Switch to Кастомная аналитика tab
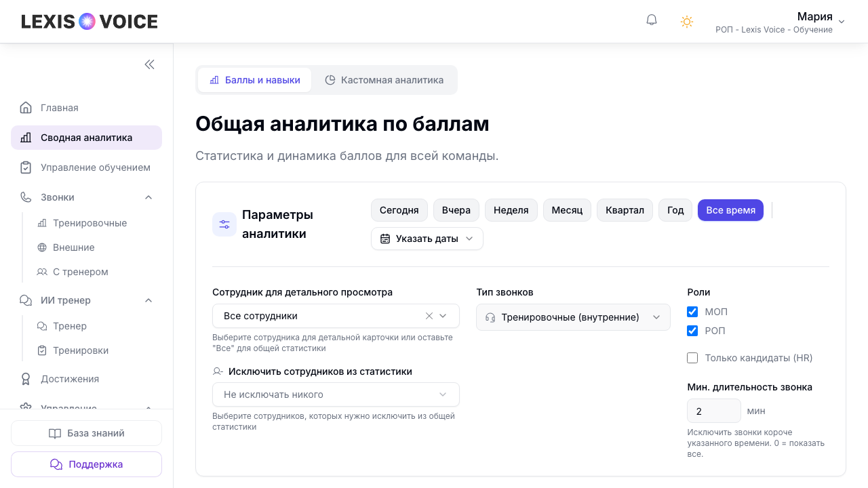The image size is (868, 488). 384,80
